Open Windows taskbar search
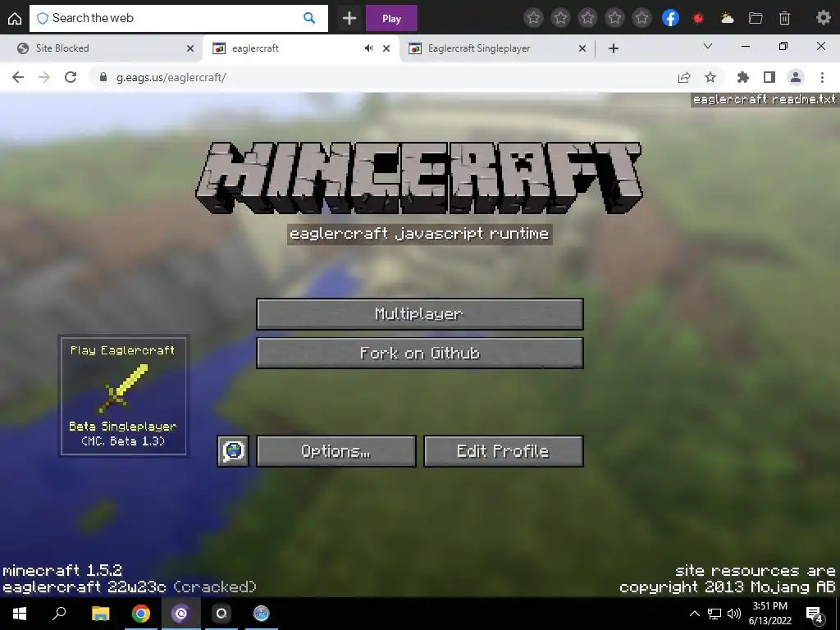This screenshot has height=630, width=840. pos(59,614)
